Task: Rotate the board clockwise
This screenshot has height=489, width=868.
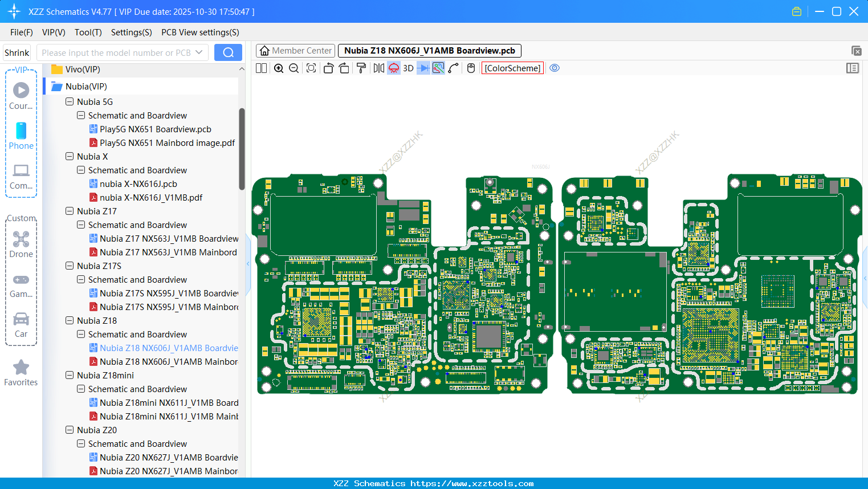Action: coord(344,68)
